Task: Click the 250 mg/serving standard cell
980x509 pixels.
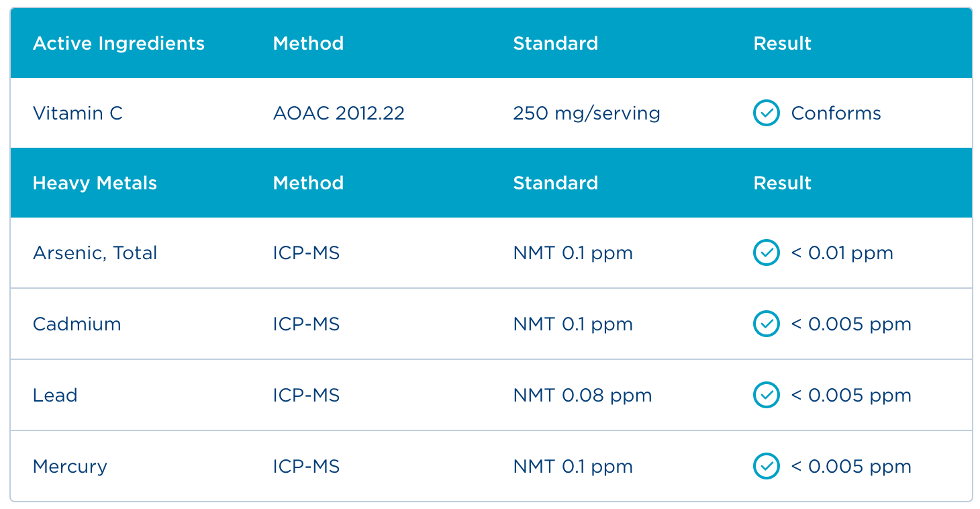Action: 586,113
